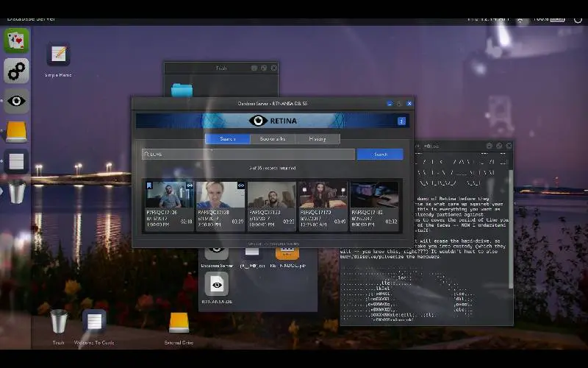The height and width of the screenshot is (368, 588).
Task: Open the Simple Memo desktop icon
Action: (x=58, y=55)
